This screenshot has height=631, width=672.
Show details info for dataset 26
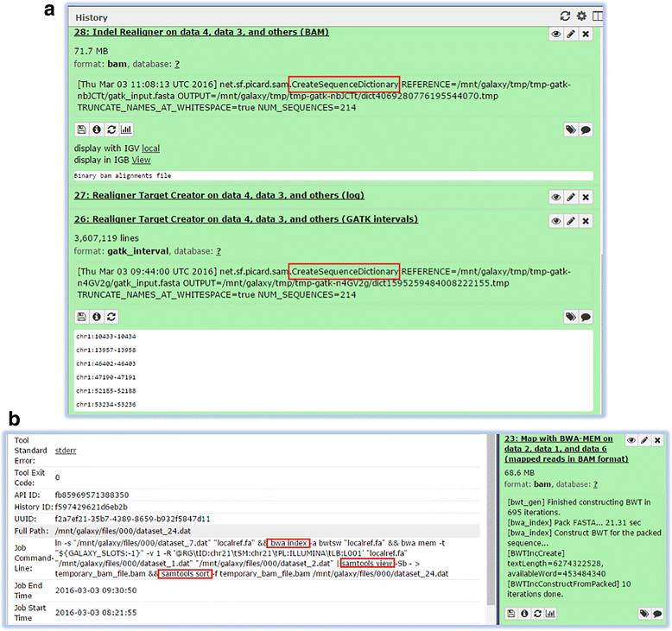pyautogui.click(x=97, y=317)
